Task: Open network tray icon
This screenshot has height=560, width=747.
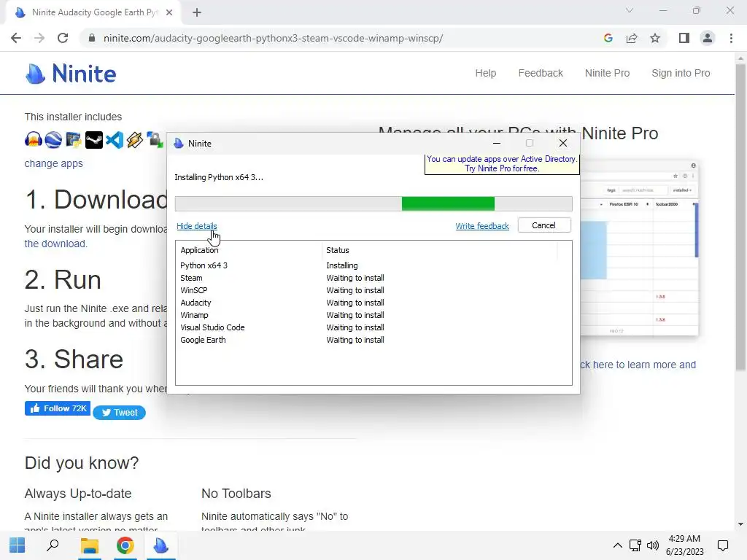Action: 635,545
